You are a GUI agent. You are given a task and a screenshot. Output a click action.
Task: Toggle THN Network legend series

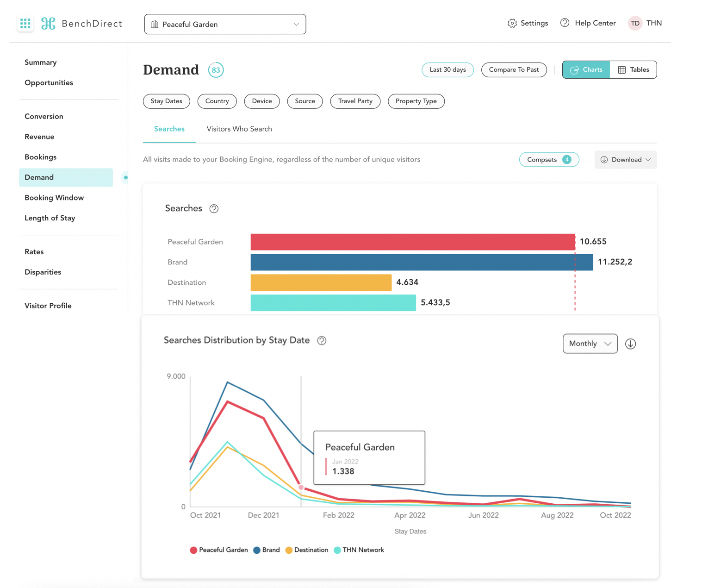point(359,550)
